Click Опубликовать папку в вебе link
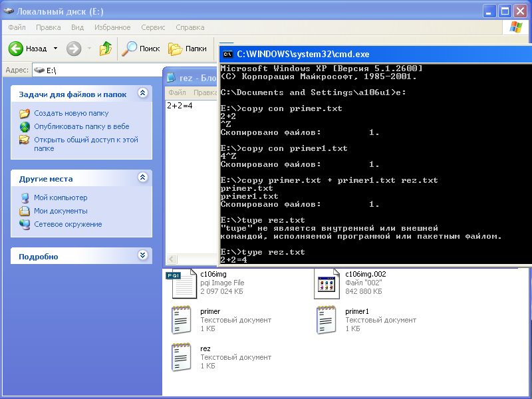The width and height of the screenshot is (532, 399). tap(81, 126)
